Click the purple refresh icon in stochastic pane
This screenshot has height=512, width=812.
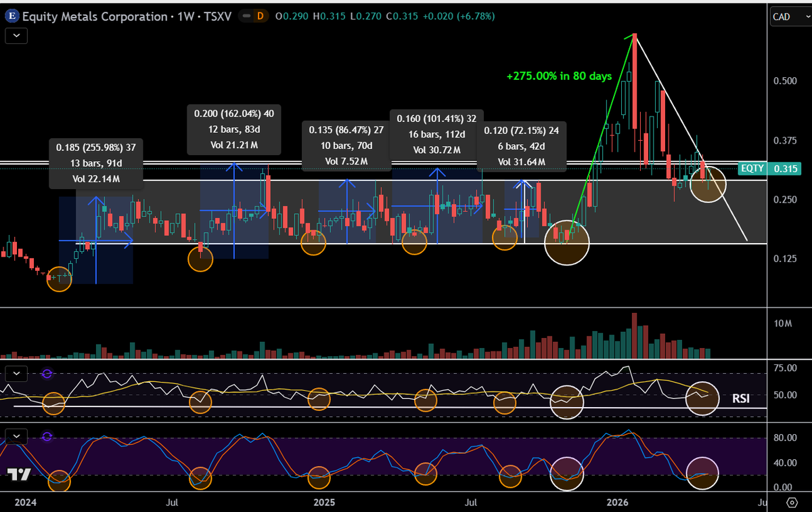coord(47,435)
